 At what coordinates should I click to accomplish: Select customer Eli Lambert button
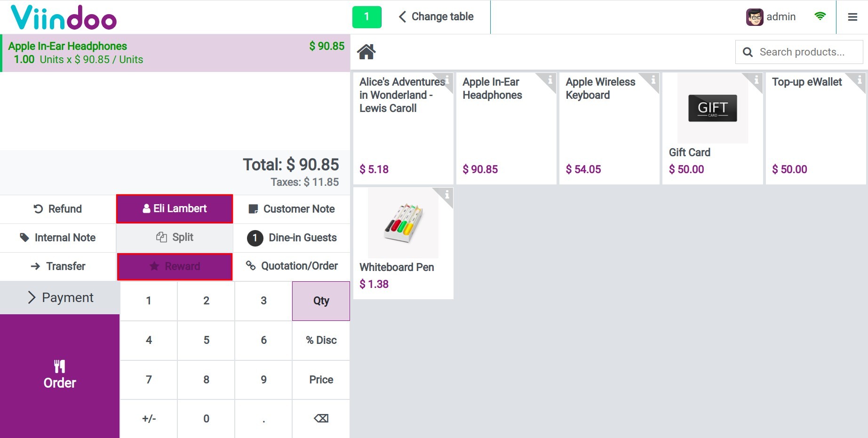[x=175, y=209]
